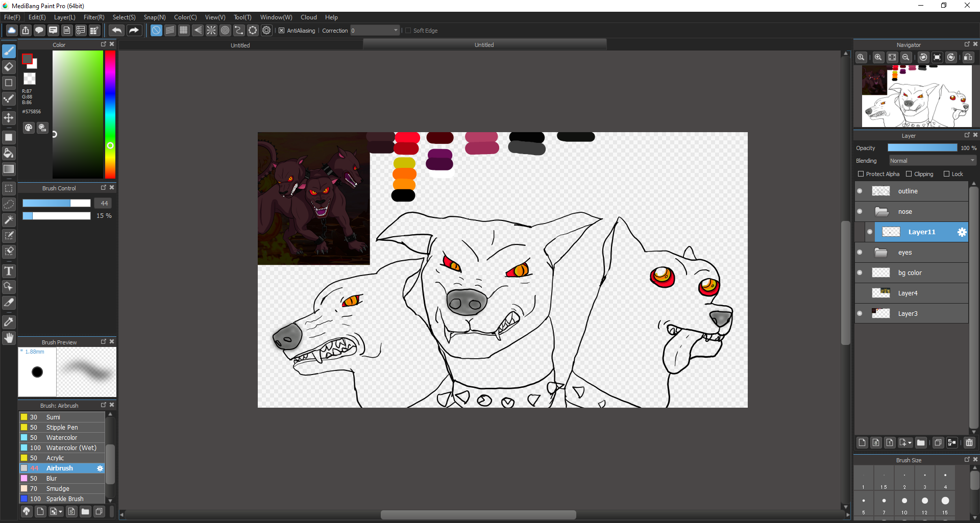Enable the circle snap guide
Image resolution: width=980 pixels, height=523 pixels.
click(225, 31)
